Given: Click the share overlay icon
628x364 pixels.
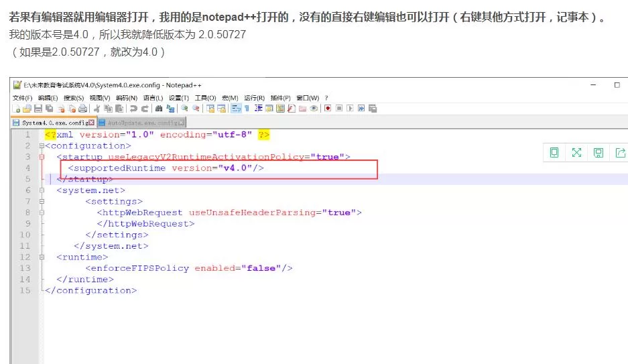Looking at the screenshot, I should pos(620,153).
